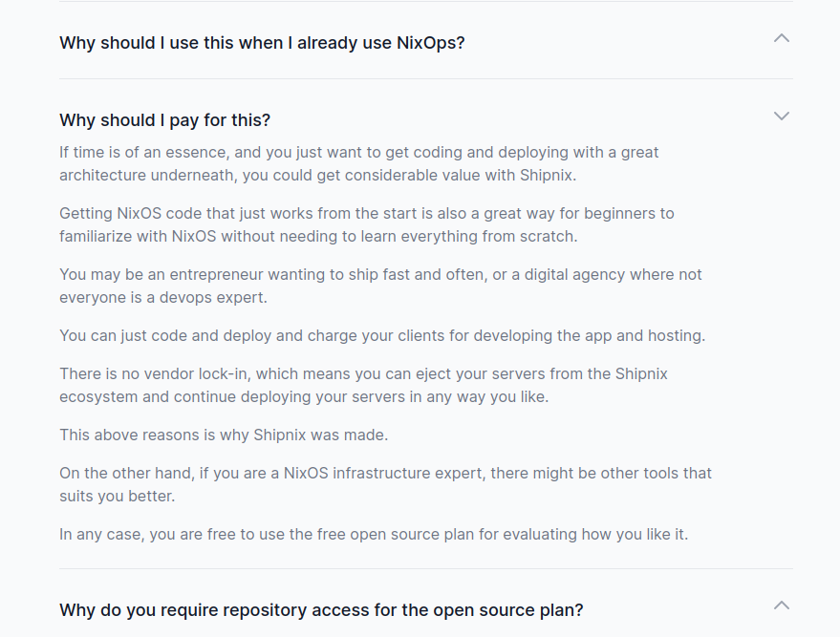
Task: Open the "Why do you require repository access" question
Action: 320,610
